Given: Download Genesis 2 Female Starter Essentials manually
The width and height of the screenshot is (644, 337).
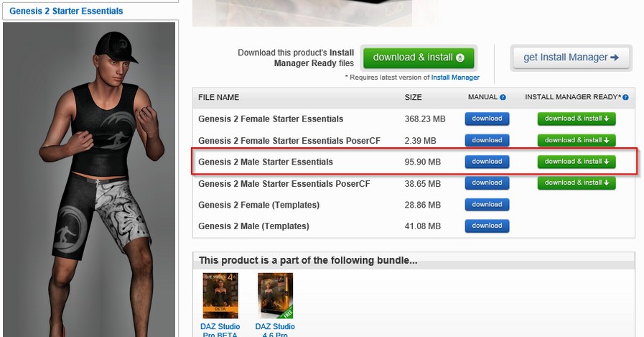Looking at the screenshot, I should [487, 119].
